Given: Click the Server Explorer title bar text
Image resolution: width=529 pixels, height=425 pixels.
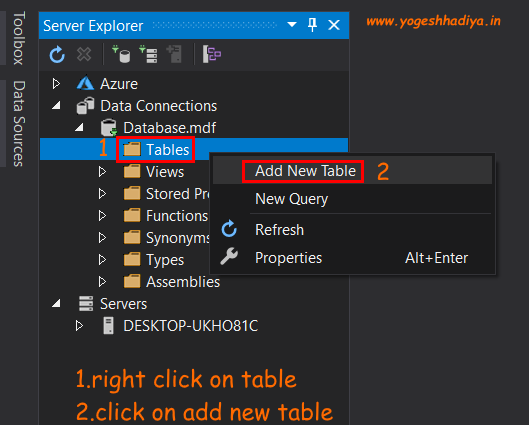Looking at the screenshot, I should coord(93,26).
